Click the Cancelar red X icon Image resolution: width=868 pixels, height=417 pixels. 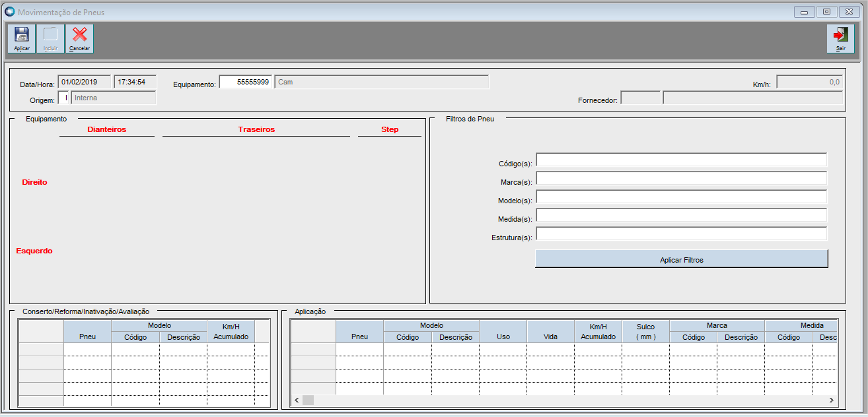(x=79, y=38)
